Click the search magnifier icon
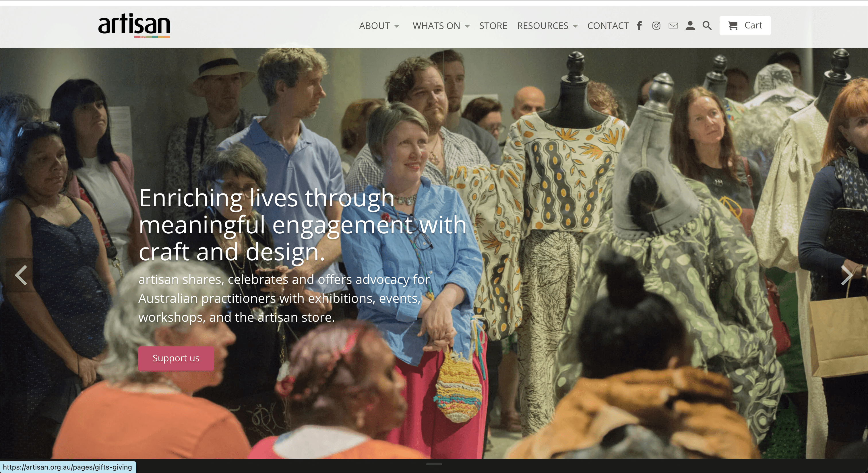The image size is (868, 473). [x=707, y=26]
